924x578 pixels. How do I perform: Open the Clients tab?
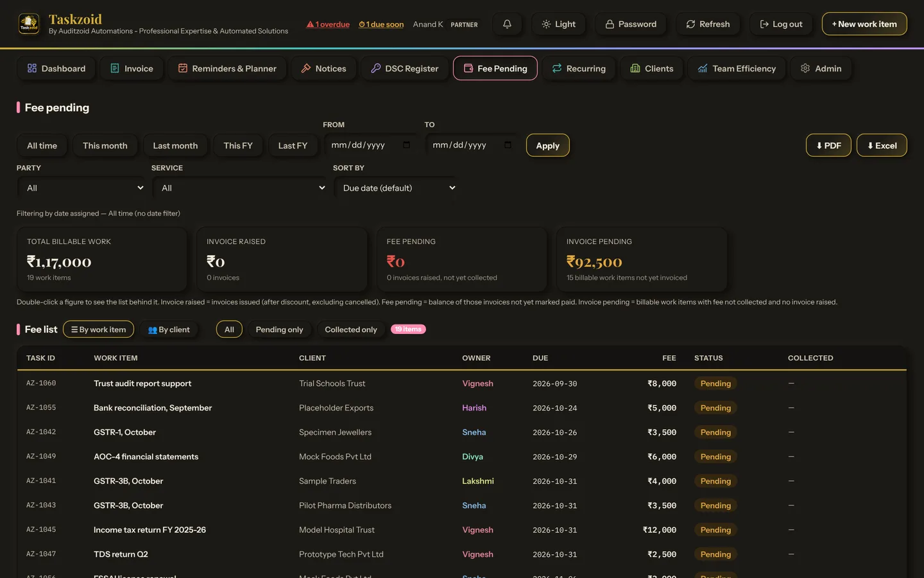point(652,69)
